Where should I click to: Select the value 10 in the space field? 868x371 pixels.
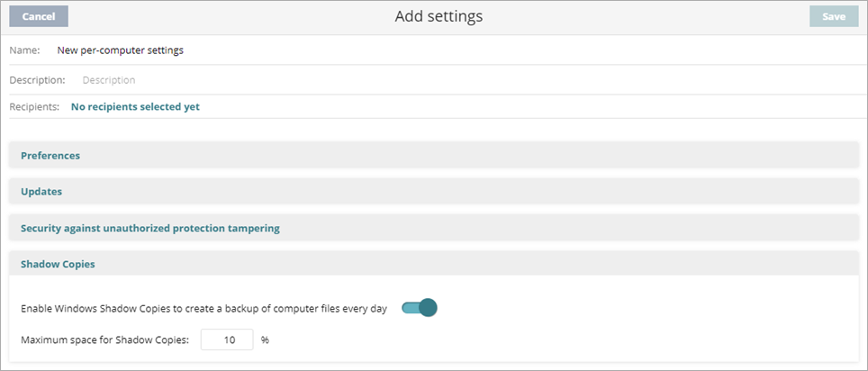click(229, 340)
